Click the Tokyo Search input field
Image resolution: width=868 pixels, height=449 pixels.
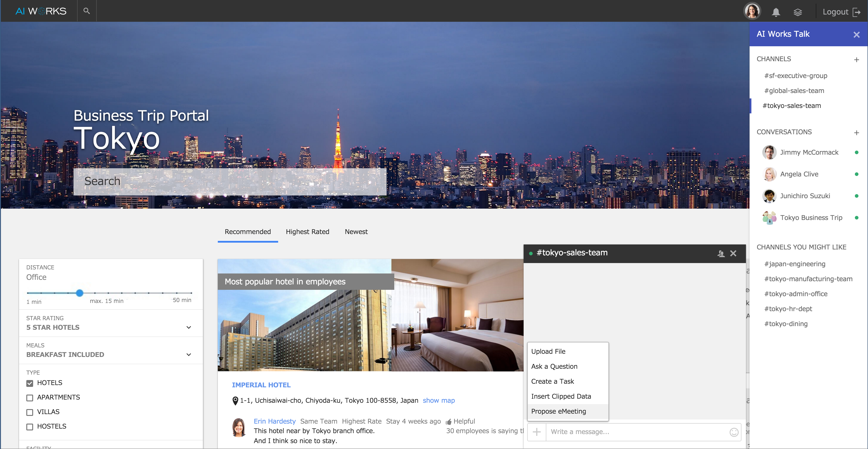point(230,182)
